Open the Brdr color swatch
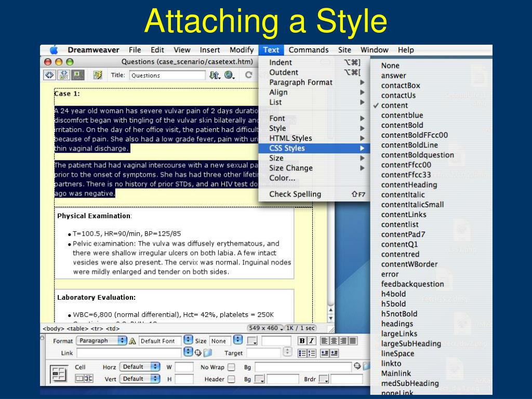The image size is (532, 399). [x=324, y=379]
